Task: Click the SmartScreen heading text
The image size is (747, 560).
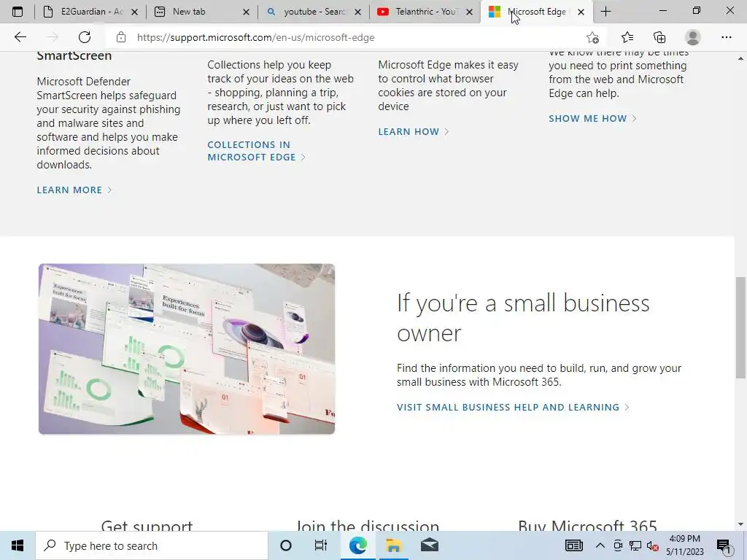Action: click(74, 55)
